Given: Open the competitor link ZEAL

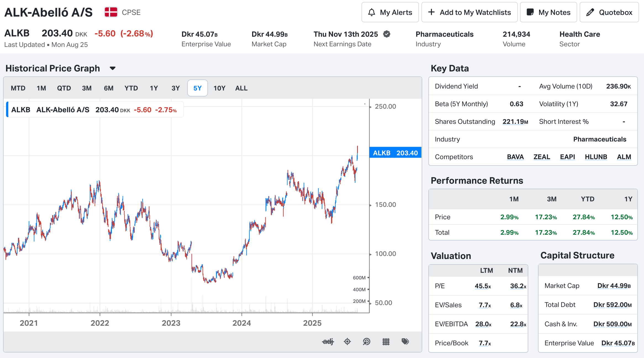Looking at the screenshot, I should click(542, 157).
